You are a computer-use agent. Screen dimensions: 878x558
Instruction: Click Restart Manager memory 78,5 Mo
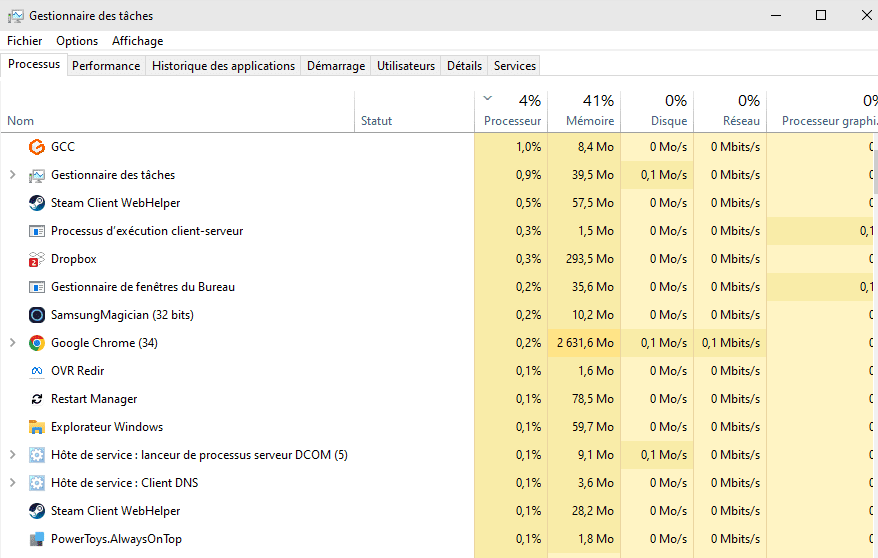[x=593, y=398]
